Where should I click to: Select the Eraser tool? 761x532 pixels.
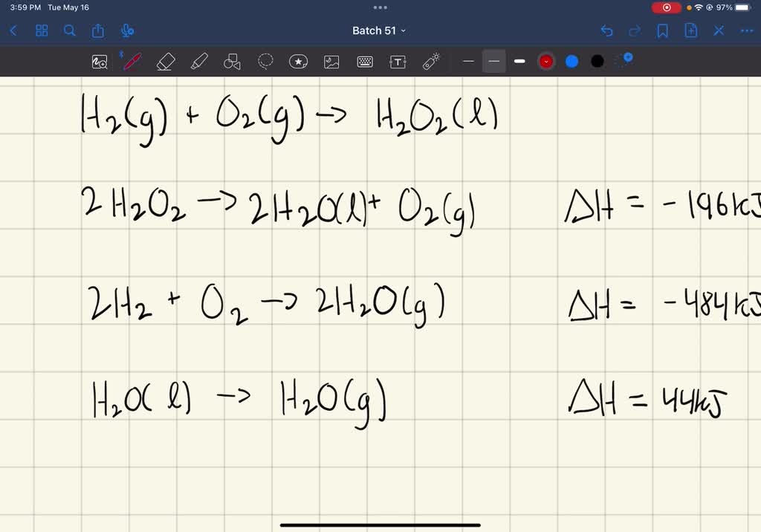click(x=166, y=61)
